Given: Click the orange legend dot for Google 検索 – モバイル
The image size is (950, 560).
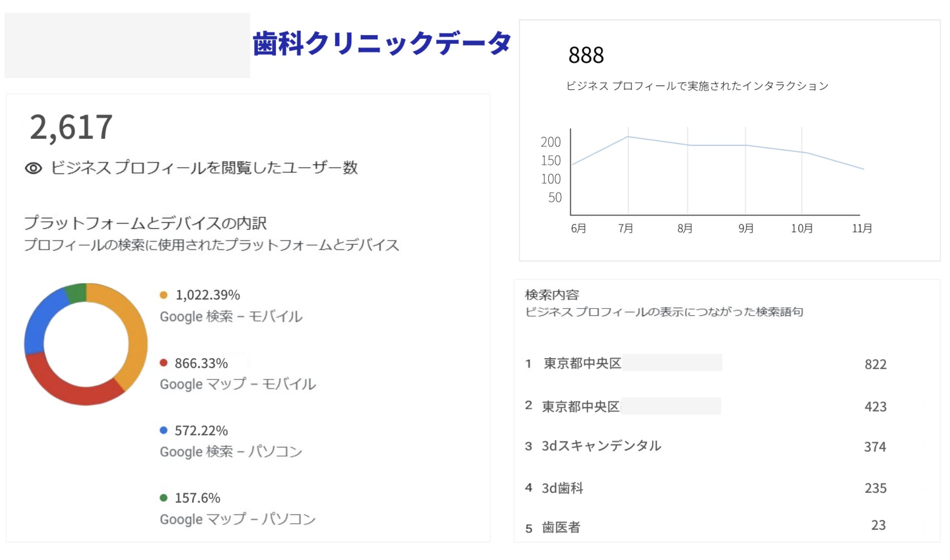Looking at the screenshot, I should click(x=164, y=295).
